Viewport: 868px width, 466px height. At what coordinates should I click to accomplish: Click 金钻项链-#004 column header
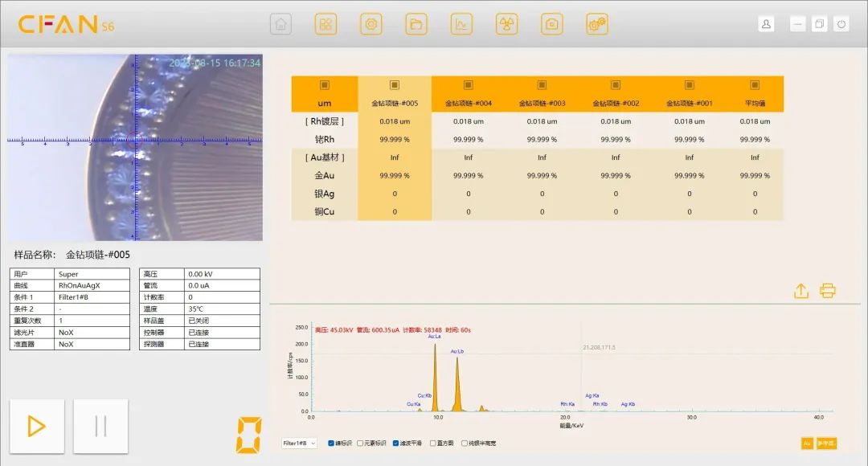pos(469,103)
